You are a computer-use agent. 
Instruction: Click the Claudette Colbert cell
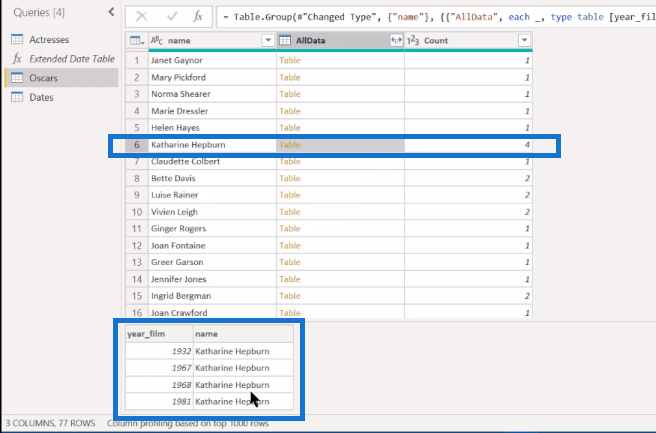(212, 161)
